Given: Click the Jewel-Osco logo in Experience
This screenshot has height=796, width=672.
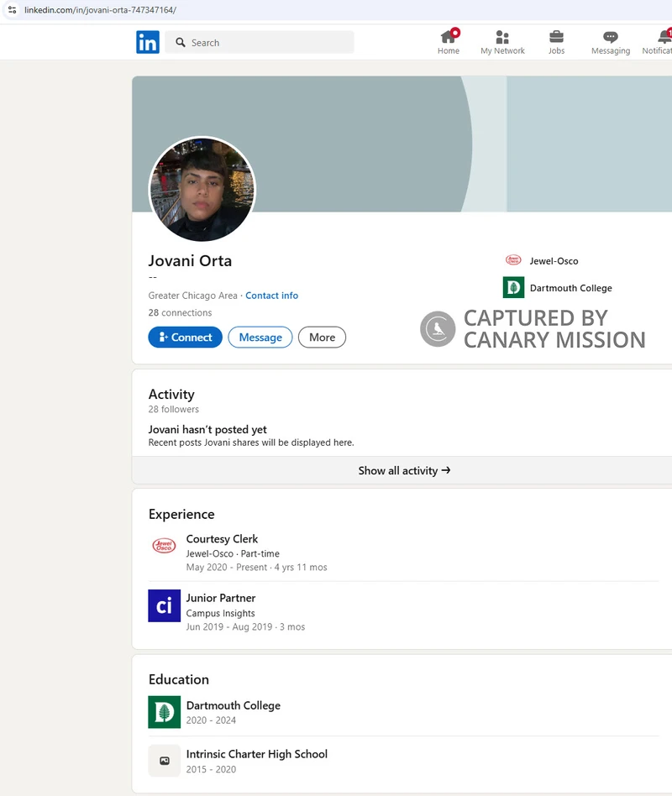Looking at the screenshot, I should pyautogui.click(x=164, y=546).
